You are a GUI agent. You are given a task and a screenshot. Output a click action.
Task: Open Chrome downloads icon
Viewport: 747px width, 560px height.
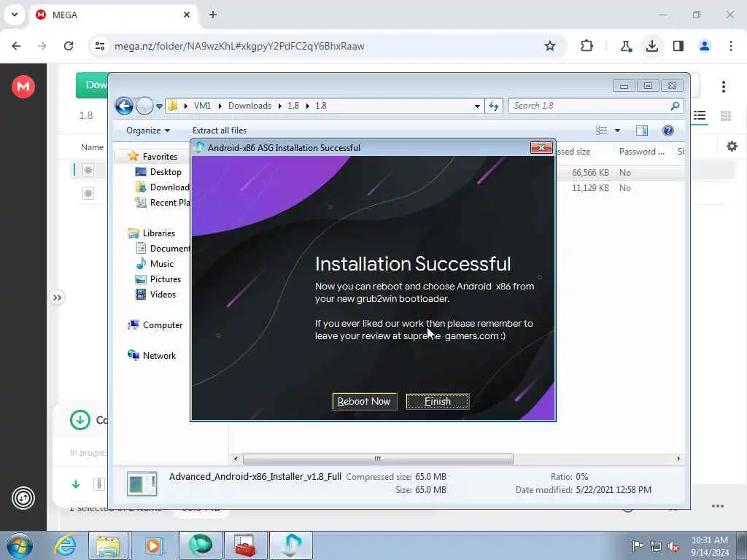click(652, 46)
